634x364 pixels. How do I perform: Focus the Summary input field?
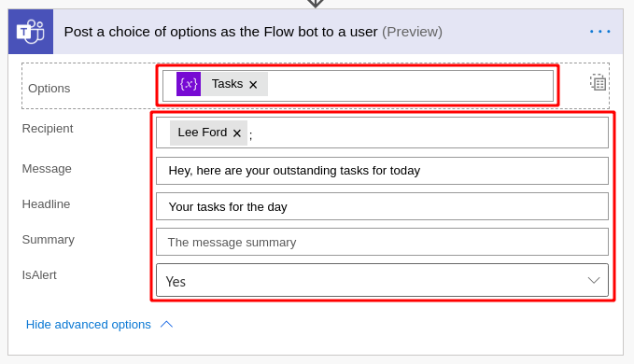click(382, 242)
